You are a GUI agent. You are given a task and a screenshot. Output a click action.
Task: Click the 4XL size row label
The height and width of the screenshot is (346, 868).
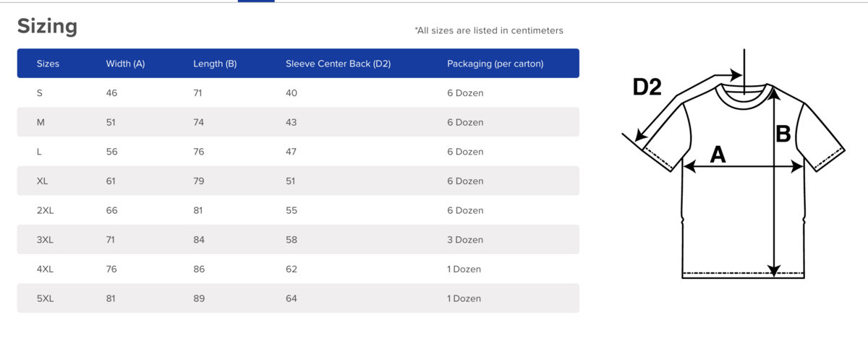coord(45,269)
